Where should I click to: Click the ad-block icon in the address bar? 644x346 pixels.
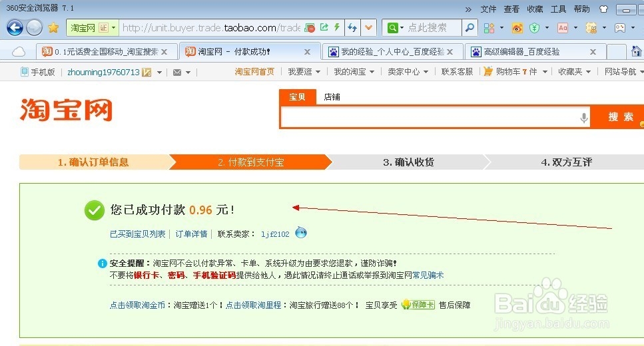[x=310, y=27]
